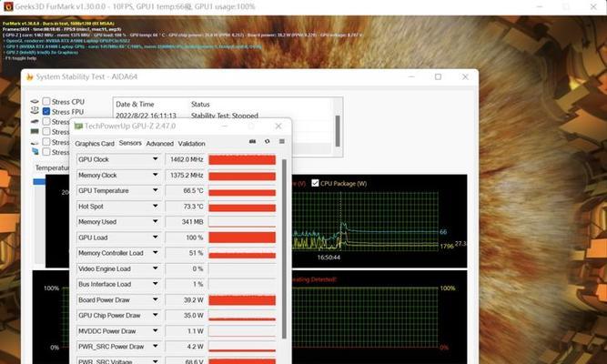
Task: Click the FurMark title bar icon
Action: pyautogui.click(x=8, y=6)
